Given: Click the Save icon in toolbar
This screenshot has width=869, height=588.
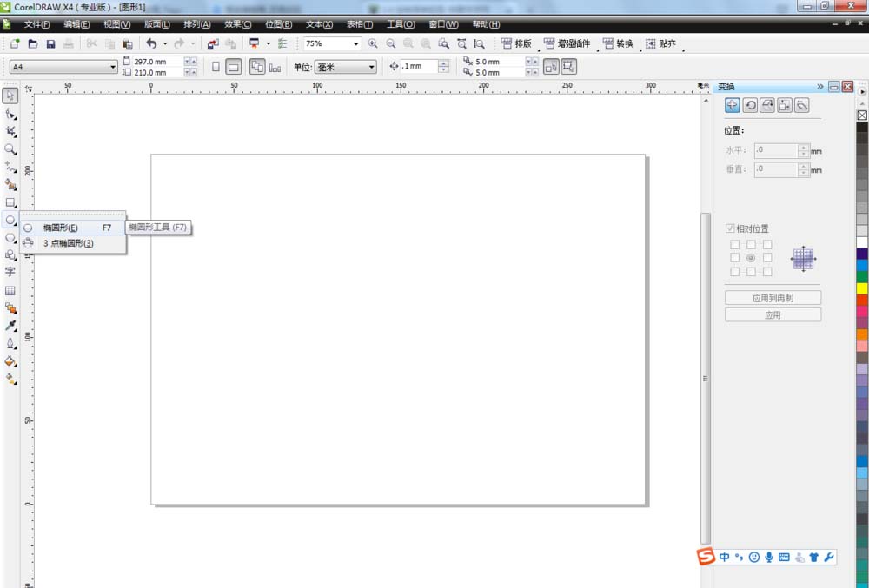Looking at the screenshot, I should tap(50, 43).
